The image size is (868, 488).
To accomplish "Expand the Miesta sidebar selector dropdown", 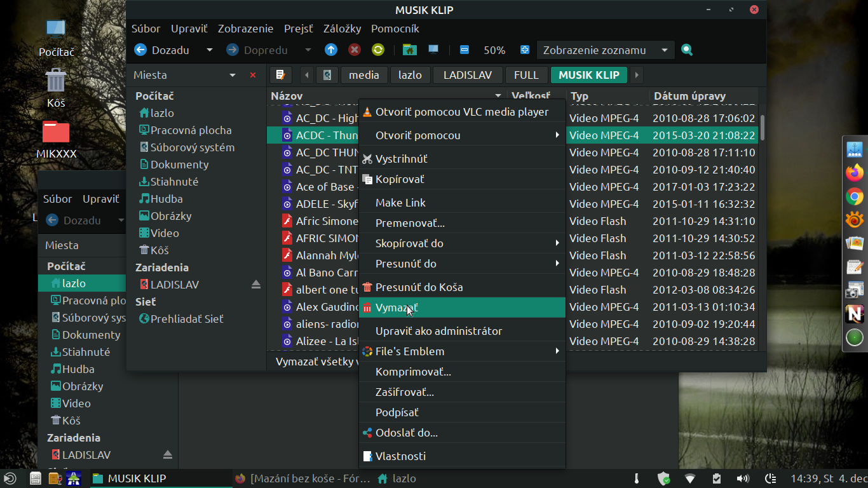I will (233, 75).
